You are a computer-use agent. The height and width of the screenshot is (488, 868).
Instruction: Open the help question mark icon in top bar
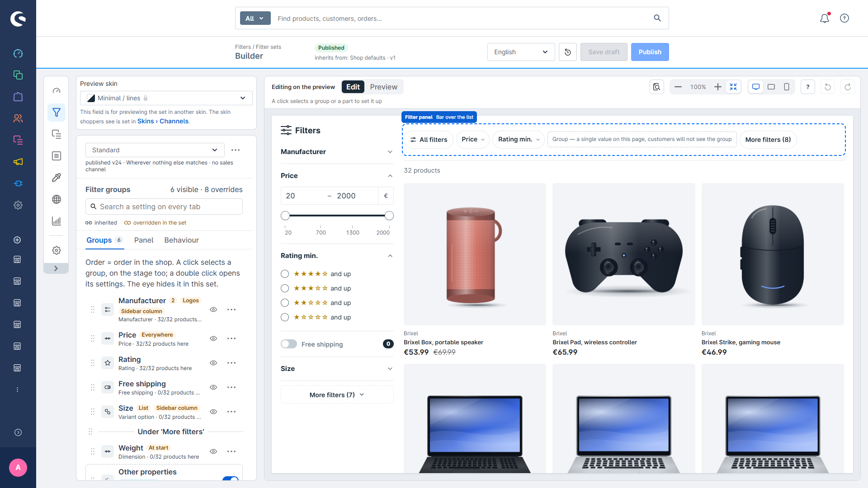point(844,18)
